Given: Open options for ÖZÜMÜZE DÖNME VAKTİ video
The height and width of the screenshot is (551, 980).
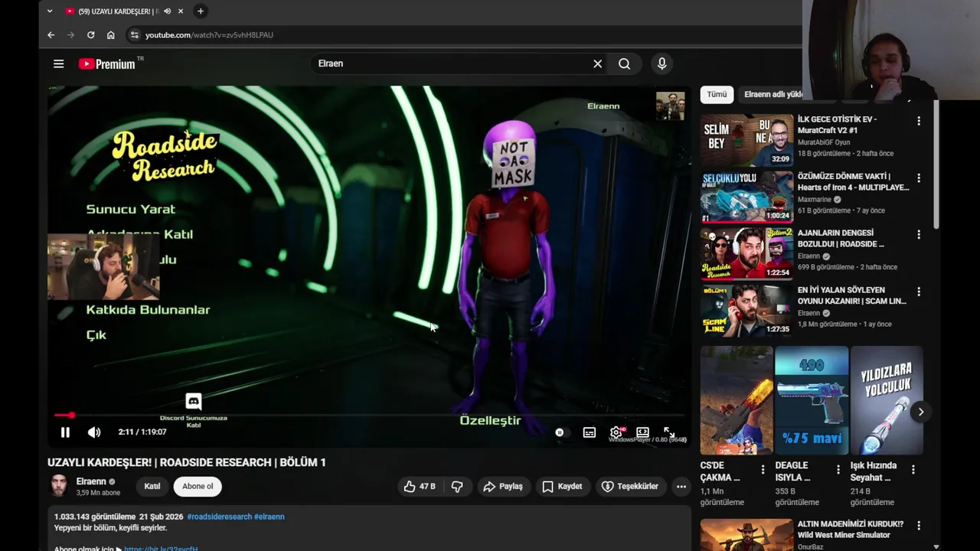Looking at the screenshot, I should 919,178.
